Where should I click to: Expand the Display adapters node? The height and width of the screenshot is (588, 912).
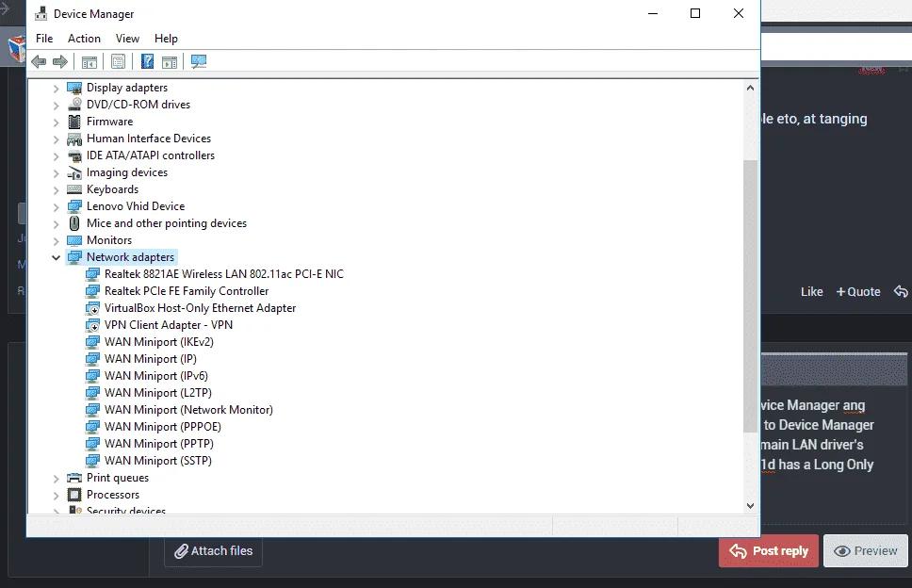click(56, 89)
